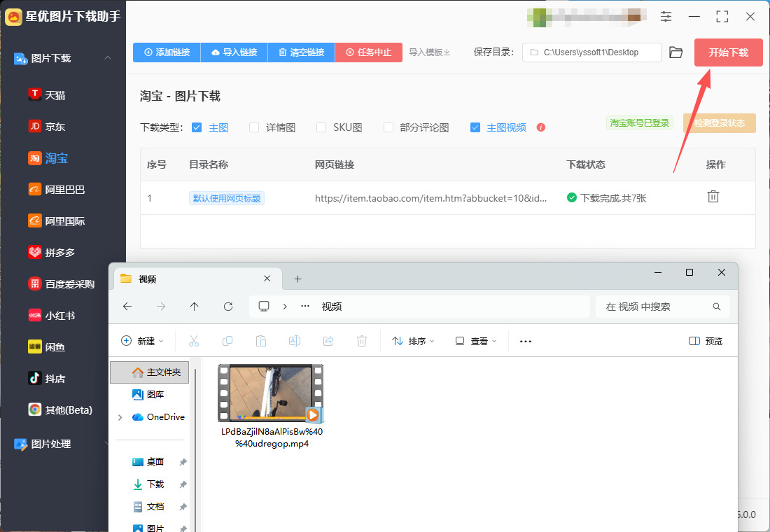The height and width of the screenshot is (532, 770).
Task: Go up one folder level in Explorer
Action: coord(195,307)
